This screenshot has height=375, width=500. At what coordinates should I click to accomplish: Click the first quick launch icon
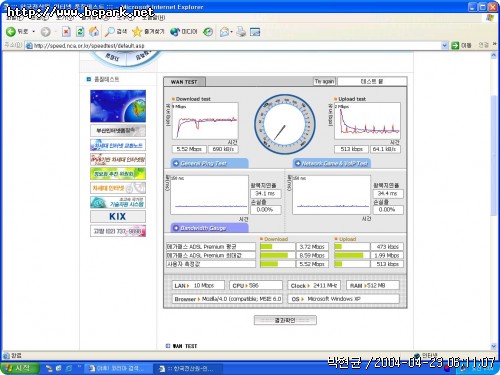[49, 368]
